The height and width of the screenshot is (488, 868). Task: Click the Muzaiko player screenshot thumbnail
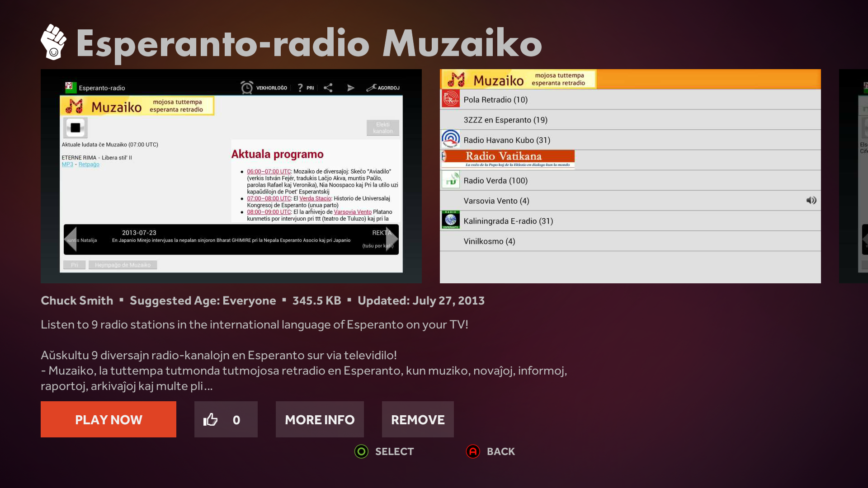(x=231, y=176)
